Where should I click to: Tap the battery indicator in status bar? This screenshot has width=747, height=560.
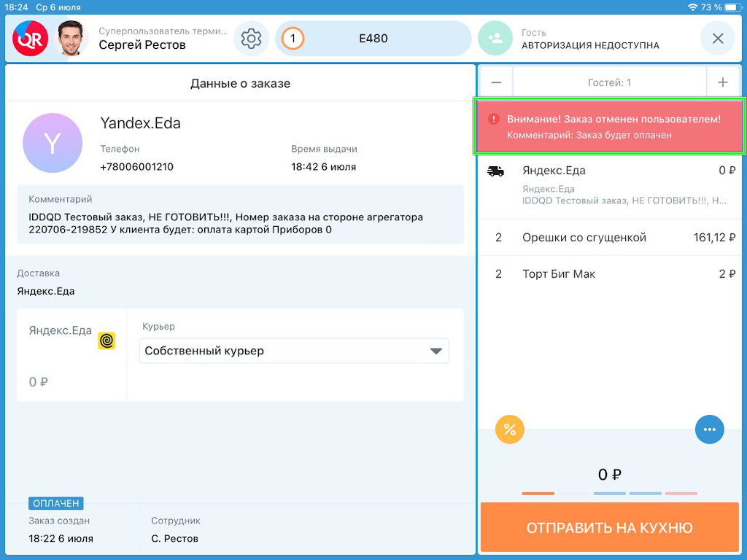(732, 7)
